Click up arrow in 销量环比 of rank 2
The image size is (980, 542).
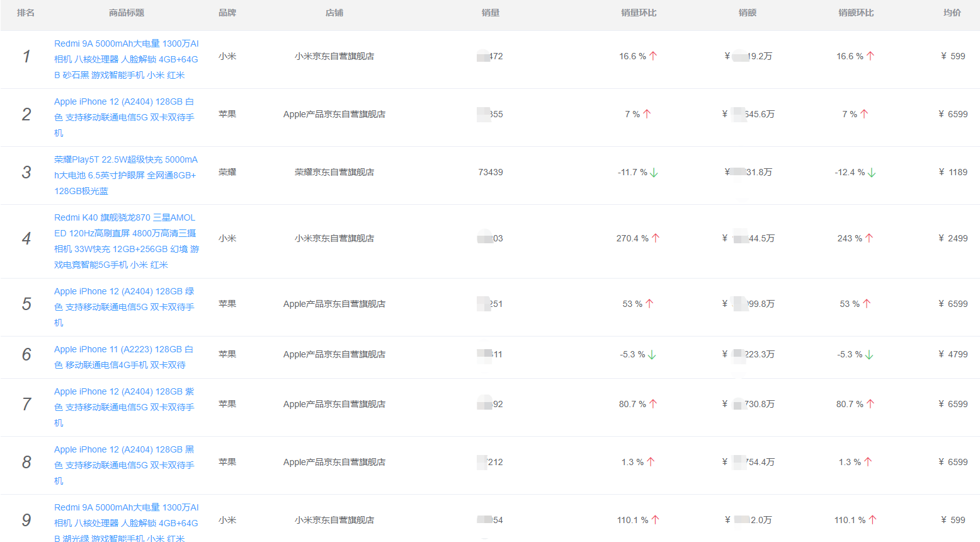click(647, 114)
